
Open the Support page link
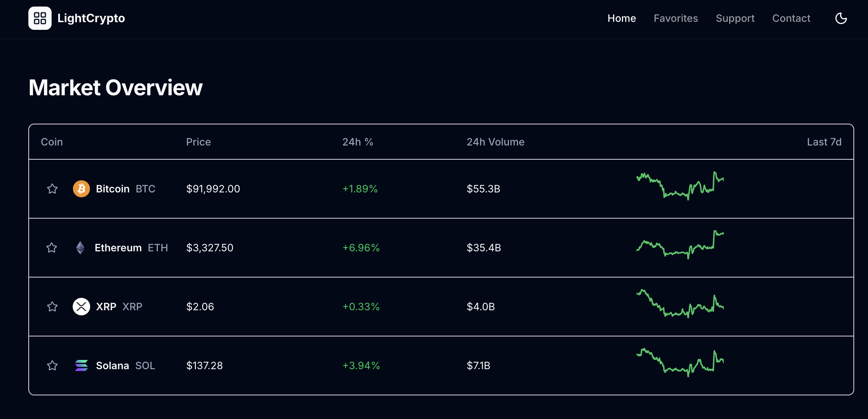point(735,18)
